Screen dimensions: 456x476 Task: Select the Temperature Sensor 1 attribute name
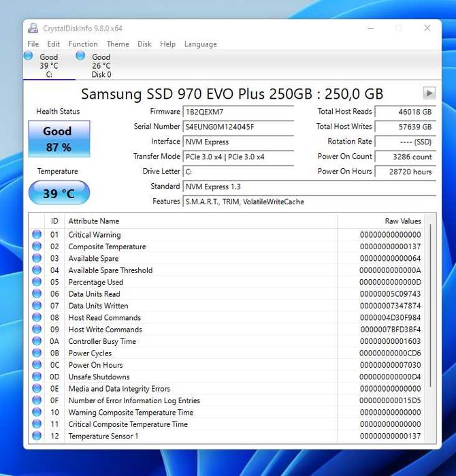coord(103,436)
